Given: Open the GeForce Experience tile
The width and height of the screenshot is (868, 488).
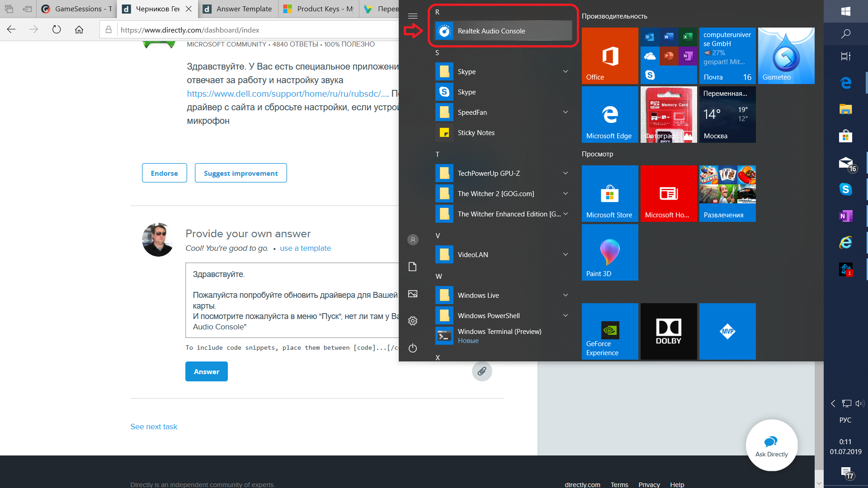Looking at the screenshot, I should 610,331.
